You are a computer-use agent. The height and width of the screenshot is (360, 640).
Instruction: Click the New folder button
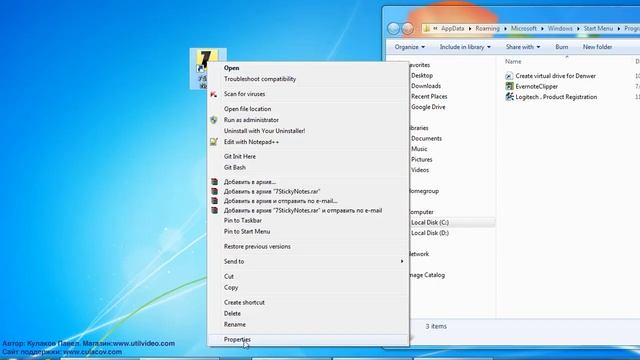pyautogui.click(x=597, y=47)
